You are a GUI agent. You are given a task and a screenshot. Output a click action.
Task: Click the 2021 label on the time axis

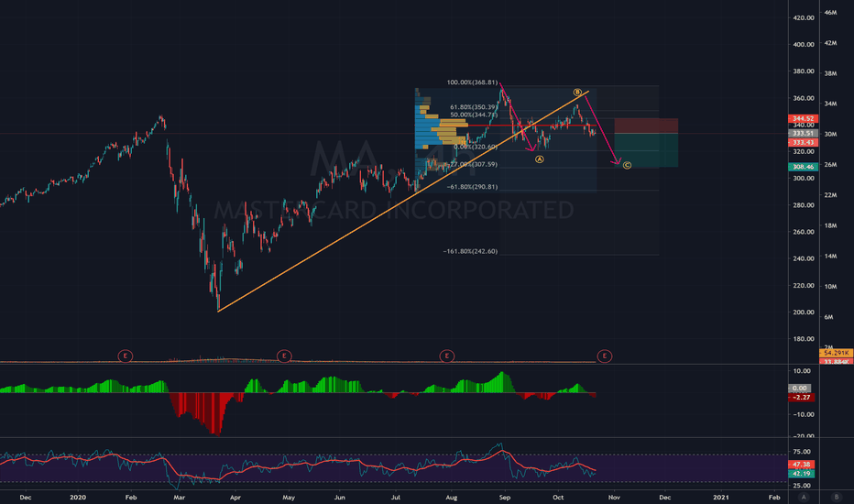click(721, 497)
